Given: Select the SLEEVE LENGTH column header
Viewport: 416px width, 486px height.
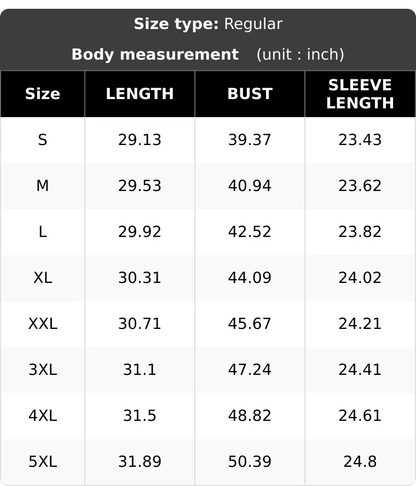Looking at the screenshot, I should coord(360,94).
